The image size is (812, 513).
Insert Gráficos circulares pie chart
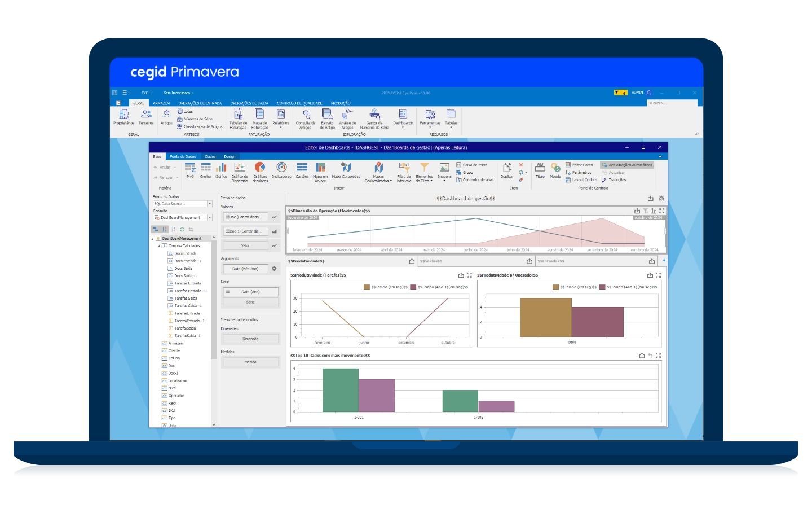(x=260, y=172)
